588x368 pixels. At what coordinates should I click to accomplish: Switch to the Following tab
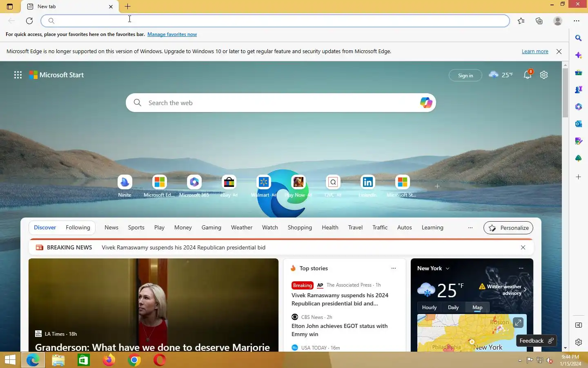click(78, 227)
